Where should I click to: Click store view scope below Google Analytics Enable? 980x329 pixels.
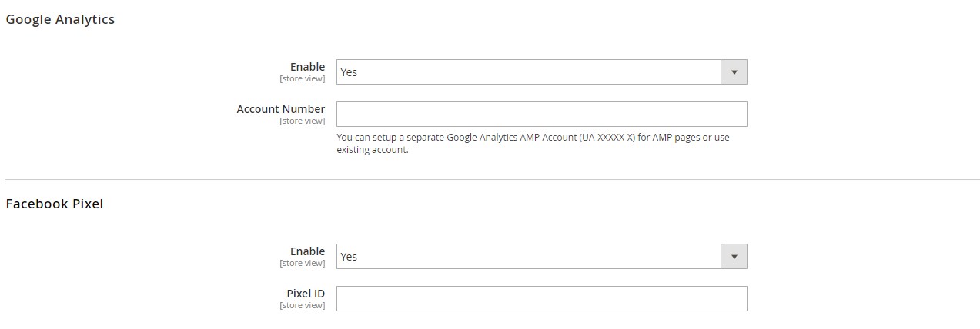(302, 78)
